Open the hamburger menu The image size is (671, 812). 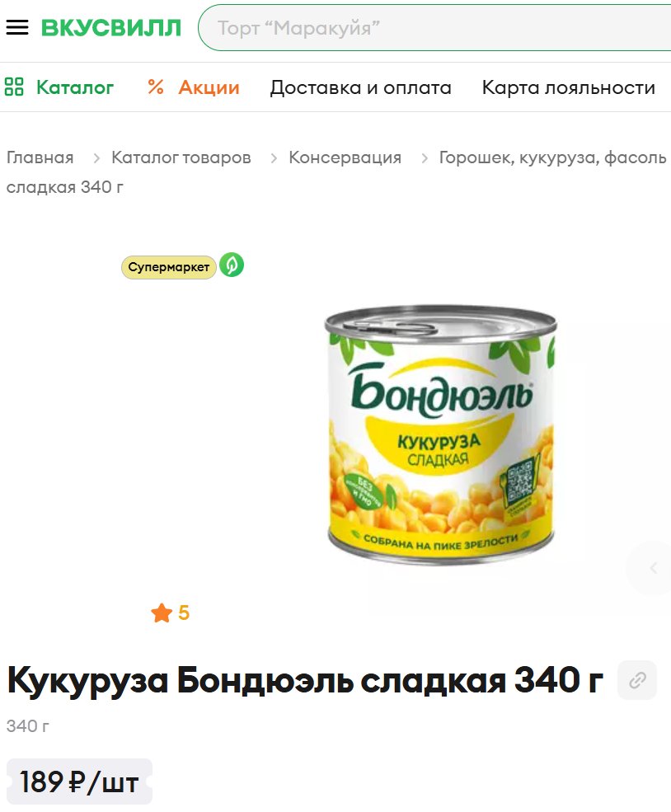click(17, 27)
